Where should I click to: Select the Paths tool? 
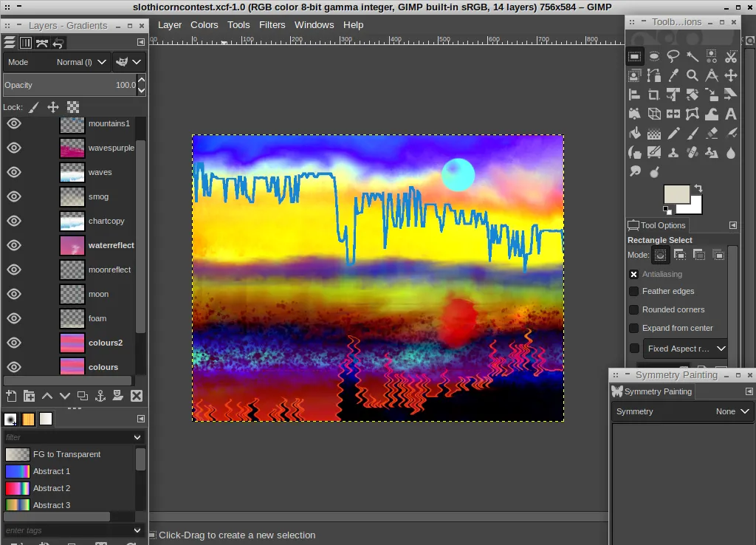coord(654,76)
